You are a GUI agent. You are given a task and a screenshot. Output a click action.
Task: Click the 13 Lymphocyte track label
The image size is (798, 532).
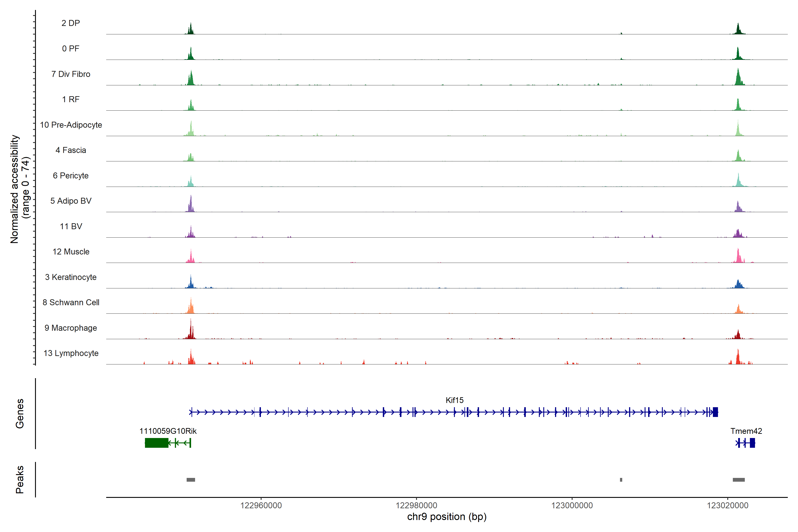point(71,353)
